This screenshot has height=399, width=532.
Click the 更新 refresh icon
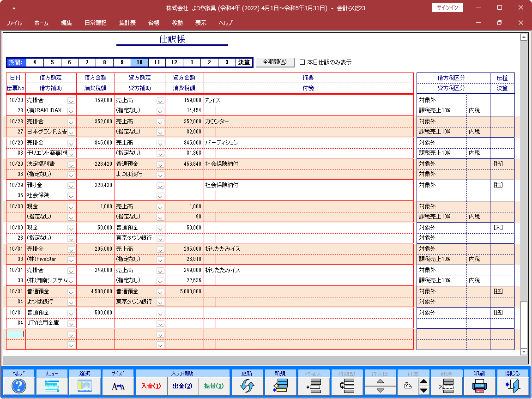pos(247,386)
